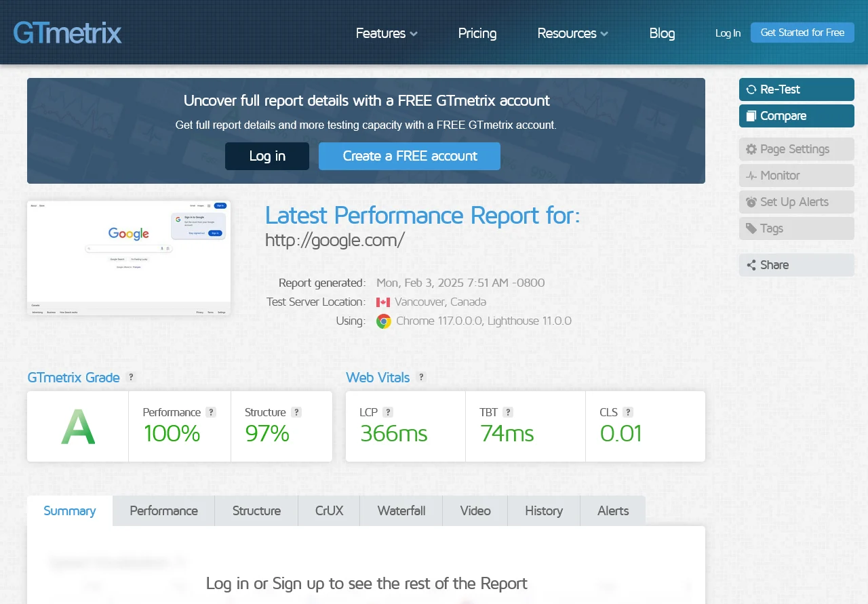Open the Pricing page
The height and width of the screenshot is (604, 868).
point(477,33)
